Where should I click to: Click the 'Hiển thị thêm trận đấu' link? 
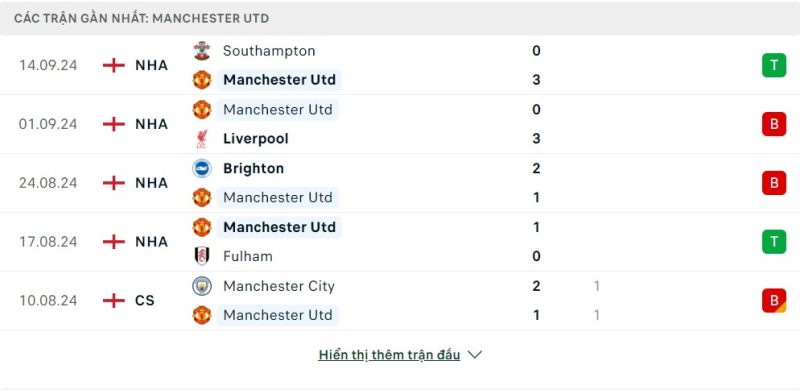[x=389, y=355]
